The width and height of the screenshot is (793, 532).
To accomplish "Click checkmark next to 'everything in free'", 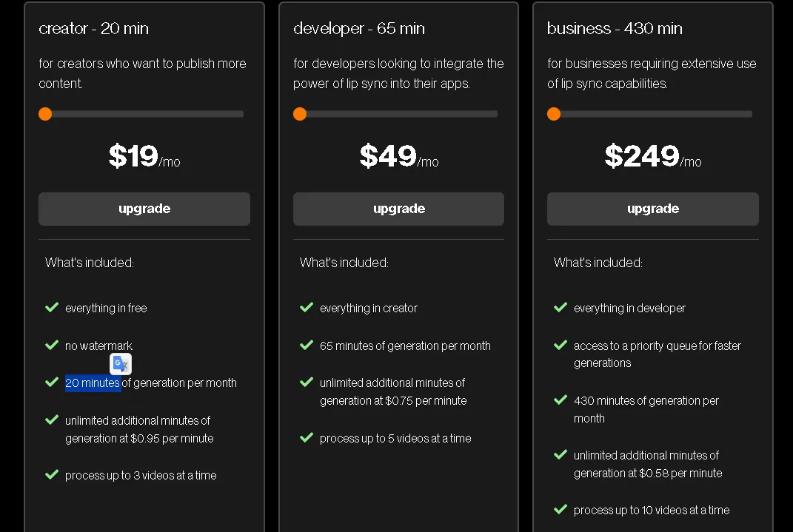I will (52, 307).
